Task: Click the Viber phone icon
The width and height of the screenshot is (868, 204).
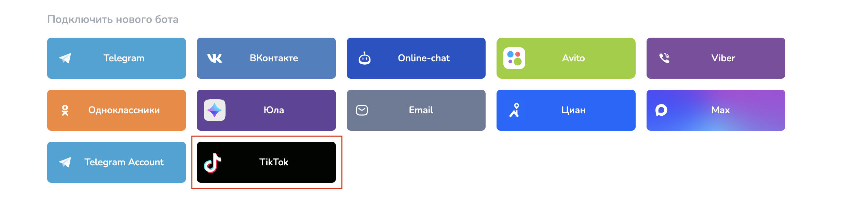Action: click(x=664, y=58)
